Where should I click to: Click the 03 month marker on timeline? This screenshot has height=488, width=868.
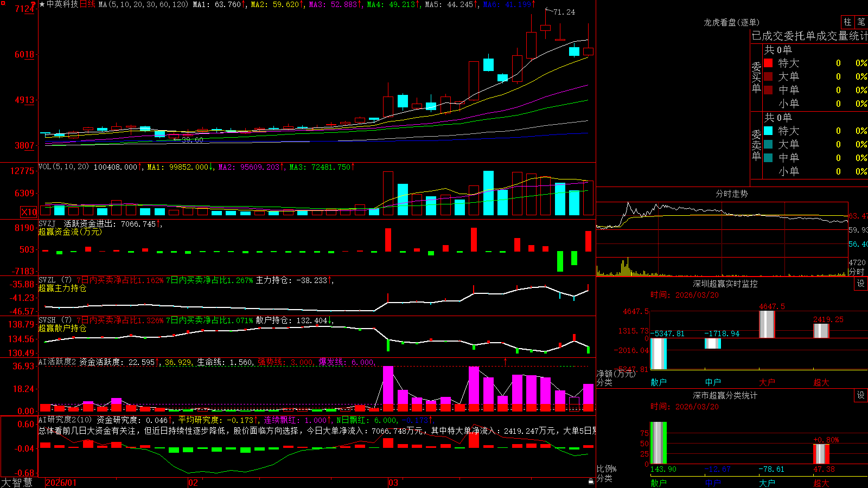point(393,483)
